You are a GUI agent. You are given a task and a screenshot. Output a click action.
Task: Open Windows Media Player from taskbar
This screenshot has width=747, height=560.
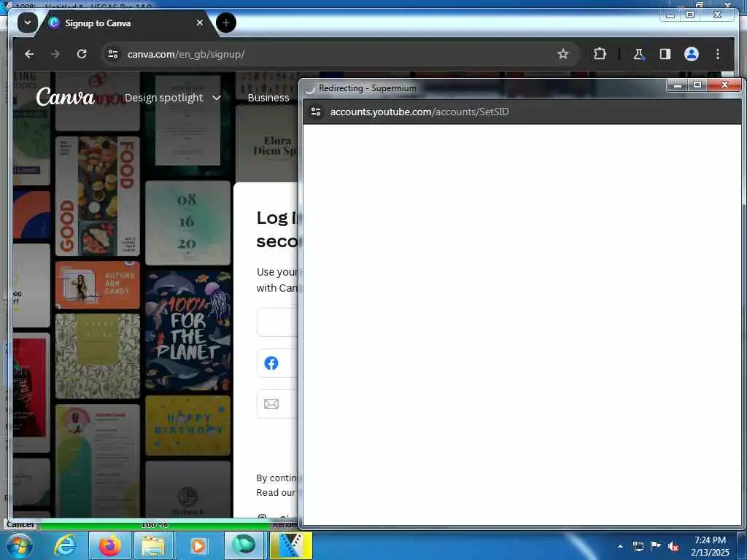(x=198, y=545)
